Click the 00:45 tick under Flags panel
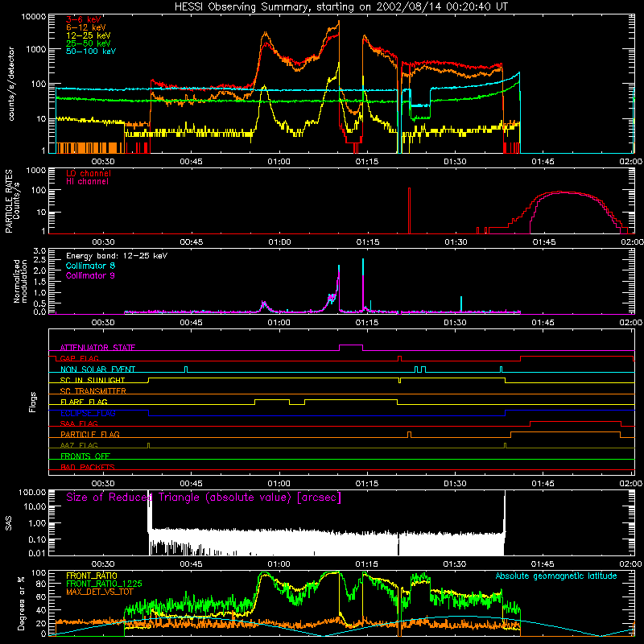 191,484
